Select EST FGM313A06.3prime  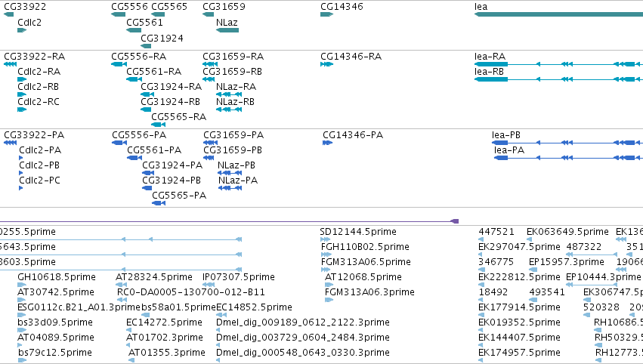pyautogui.click(x=370, y=293)
